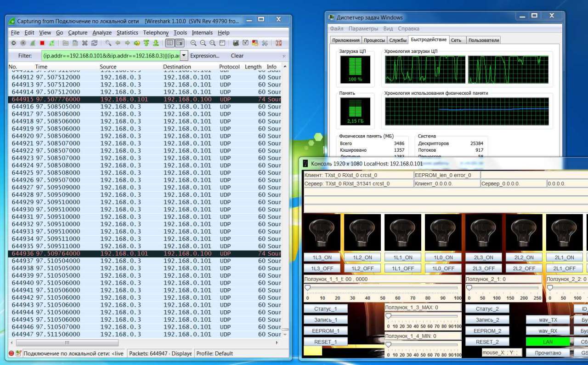The height and width of the screenshot is (365, 588).
Task: Open the Сеть tab in Task Manager
Action: click(456, 40)
